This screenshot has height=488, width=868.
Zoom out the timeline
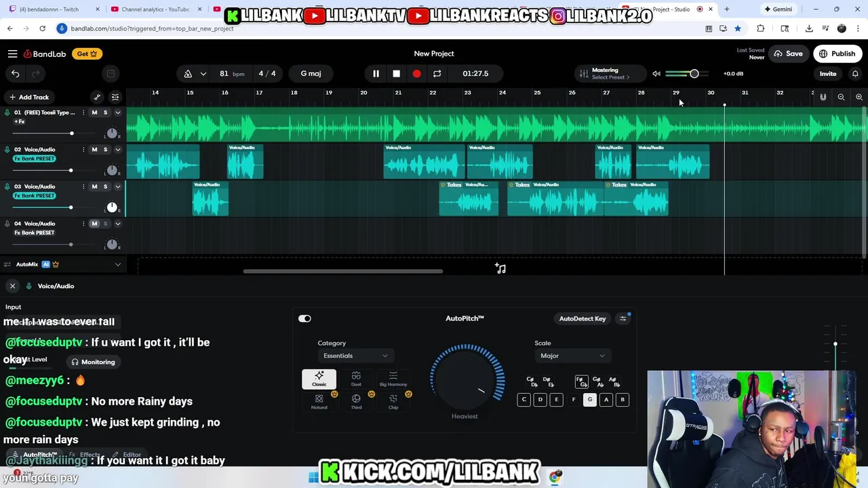click(841, 97)
